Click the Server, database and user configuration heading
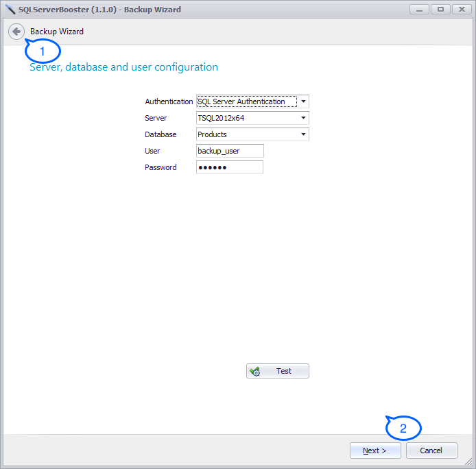Screen dimensions: 476x469 point(123,67)
